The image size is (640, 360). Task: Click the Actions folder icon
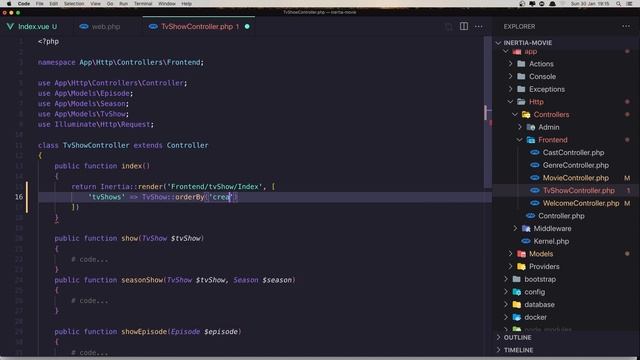coord(521,64)
